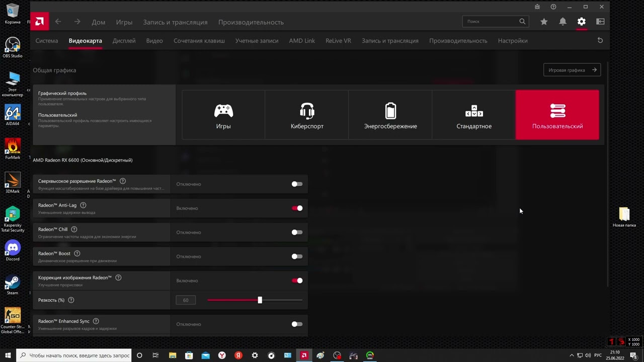Enable Radeon Chill toggle
This screenshot has width=644, height=362.
(297, 232)
